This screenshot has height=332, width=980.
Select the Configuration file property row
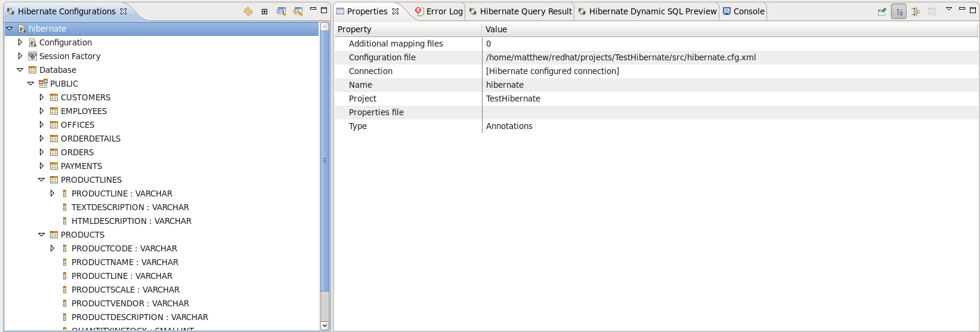(x=382, y=57)
